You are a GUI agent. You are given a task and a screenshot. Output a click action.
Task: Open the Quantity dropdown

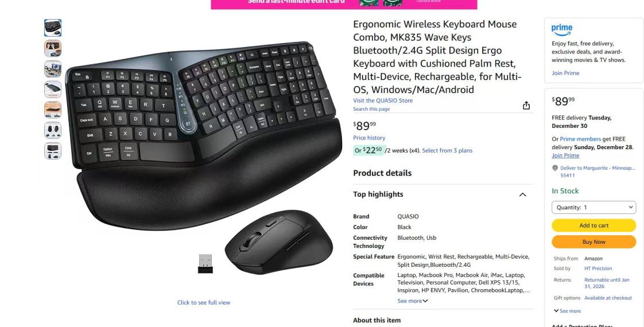594,208
